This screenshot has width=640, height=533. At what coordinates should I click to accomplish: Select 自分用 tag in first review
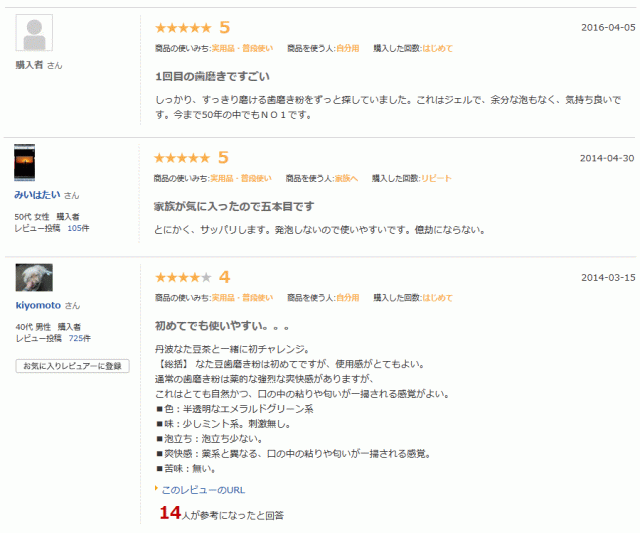click(x=347, y=48)
